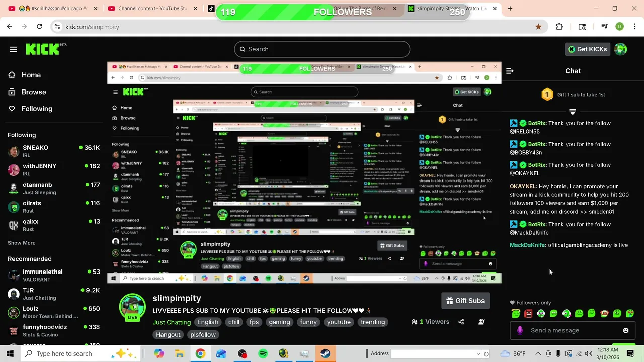Image resolution: width=644 pixels, height=362 pixels.
Task: Select the fps tag
Action: pyautogui.click(x=254, y=322)
